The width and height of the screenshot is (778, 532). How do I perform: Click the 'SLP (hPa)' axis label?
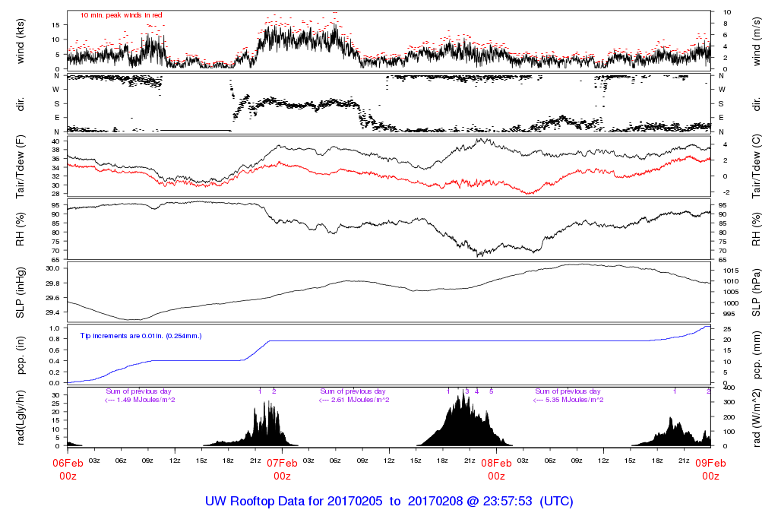pyautogui.click(x=756, y=293)
